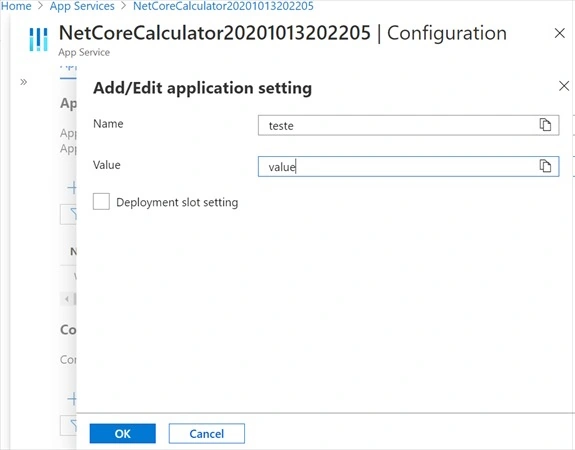Go to Home in the breadcrumb
575x450 pixels.
tap(16, 6)
